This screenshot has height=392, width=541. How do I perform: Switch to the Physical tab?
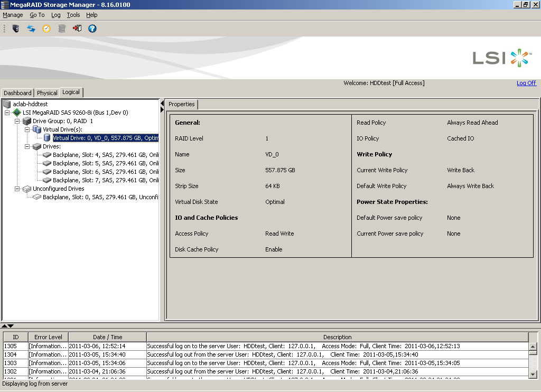[47, 93]
